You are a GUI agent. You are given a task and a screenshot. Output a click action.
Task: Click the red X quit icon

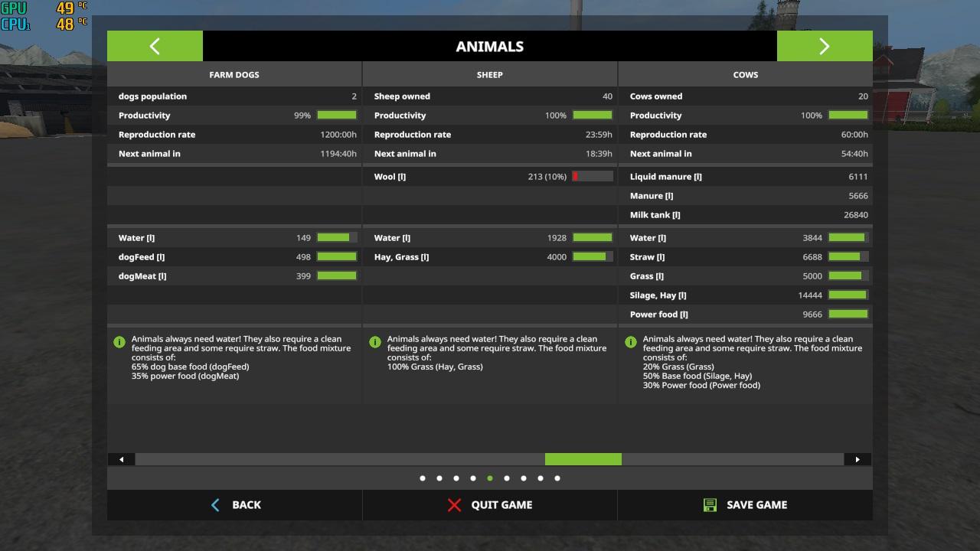tap(454, 505)
